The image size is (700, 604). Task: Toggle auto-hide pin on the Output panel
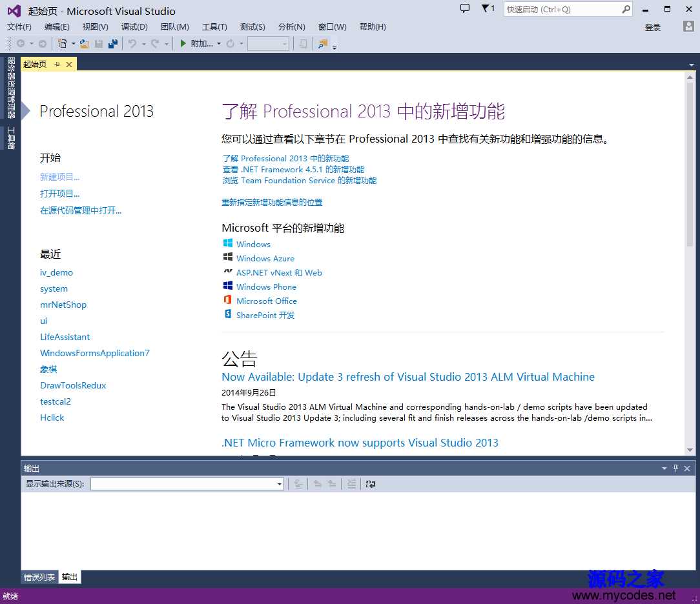tap(676, 468)
